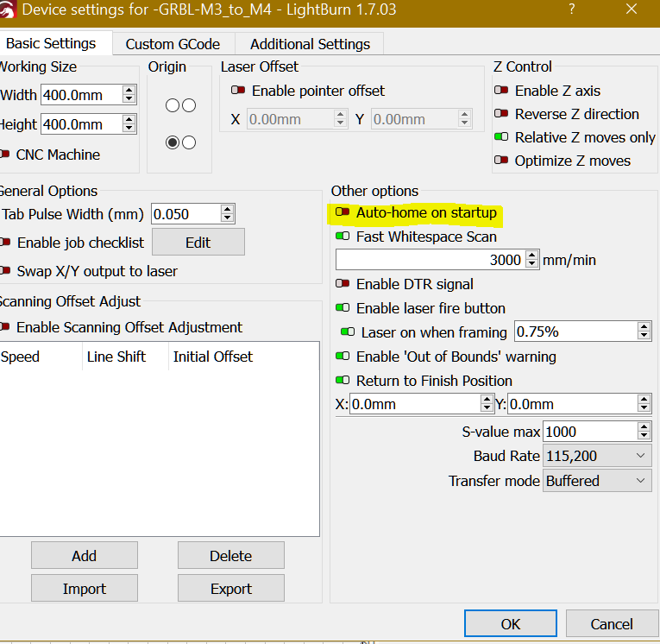Click the Add button
The width and height of the screenshot is (660, 644).
point(85,556)
